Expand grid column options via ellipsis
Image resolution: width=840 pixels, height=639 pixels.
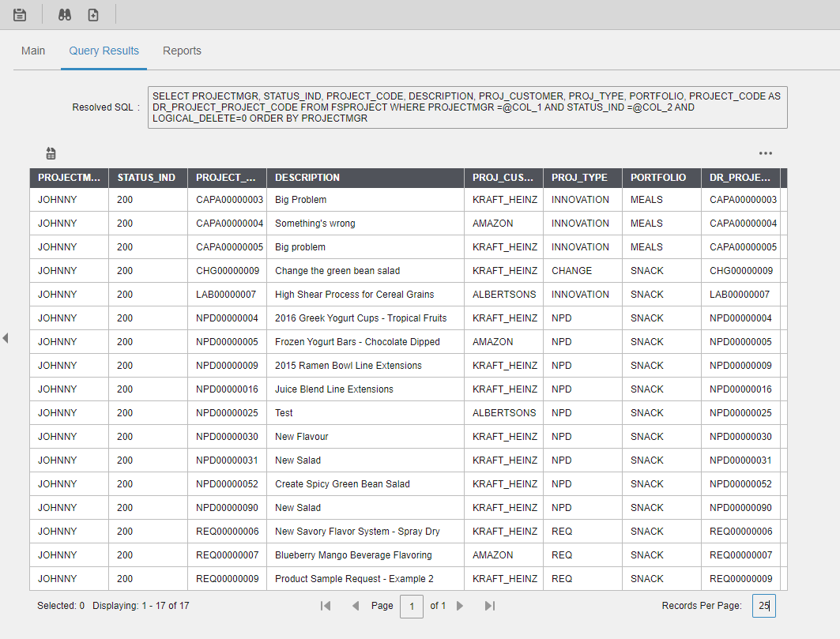(765, 153)
